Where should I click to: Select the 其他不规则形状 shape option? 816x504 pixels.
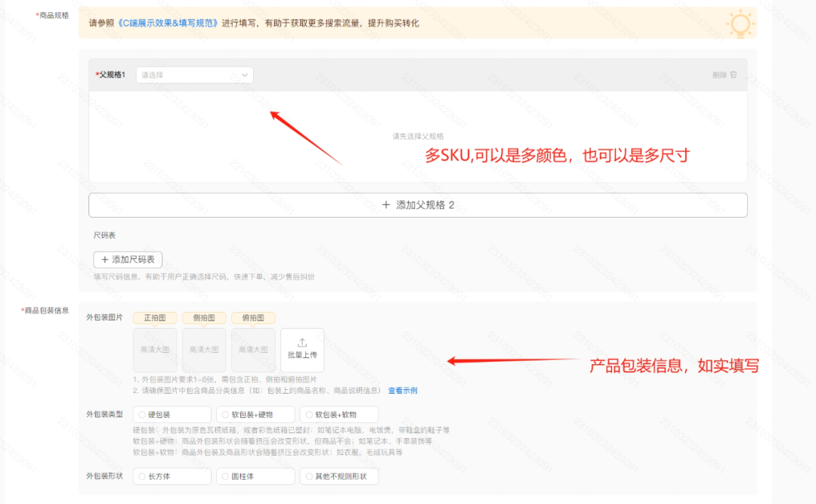(338, 476)
